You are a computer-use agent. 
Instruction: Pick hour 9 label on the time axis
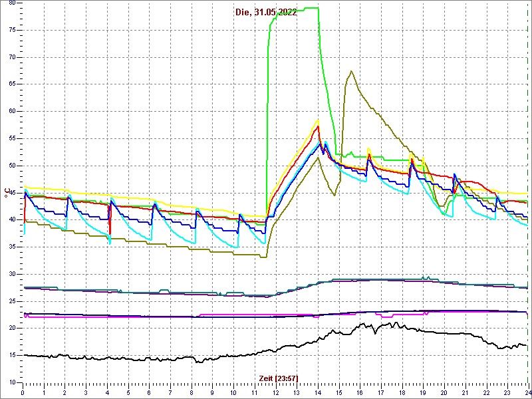pyautogui.click(x=212, y=393)
